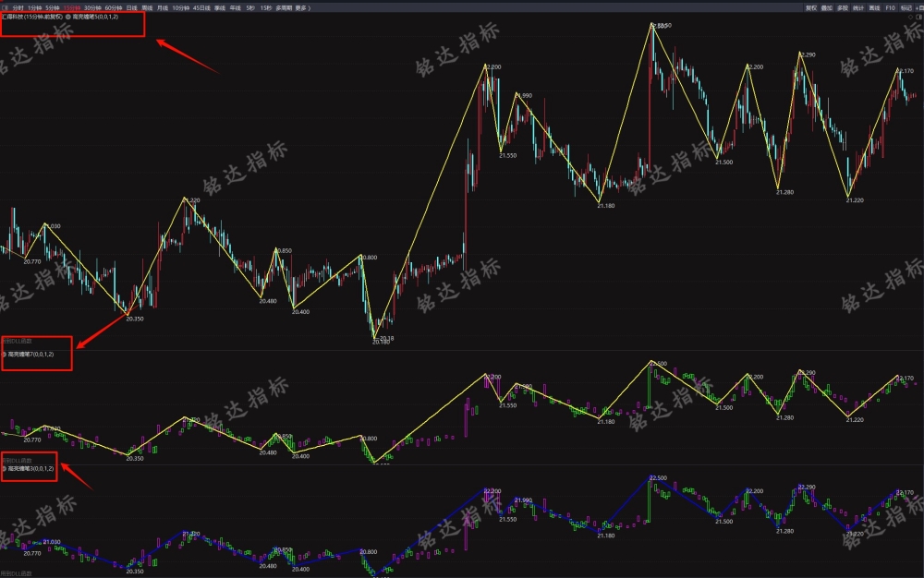Image resolution: width=924 pixels, height=578 pixels.
Task: Click the 20.770 label in main chart
Action: click(x=32, y=262)
